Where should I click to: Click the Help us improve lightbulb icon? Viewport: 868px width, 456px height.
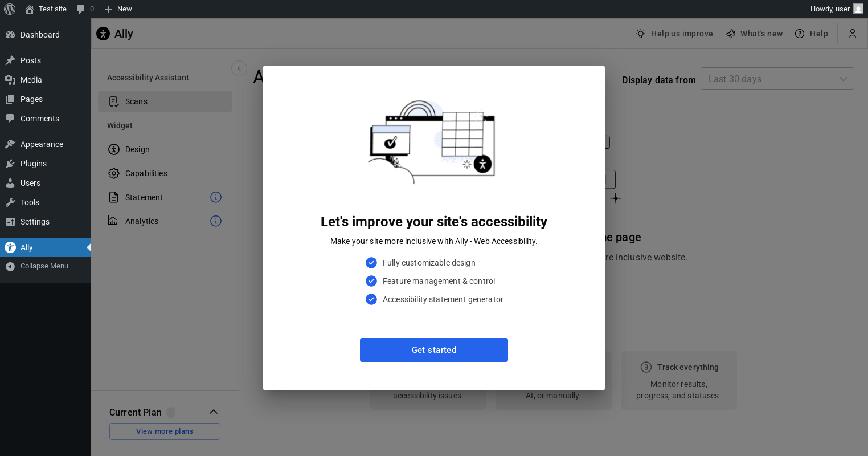641,34
